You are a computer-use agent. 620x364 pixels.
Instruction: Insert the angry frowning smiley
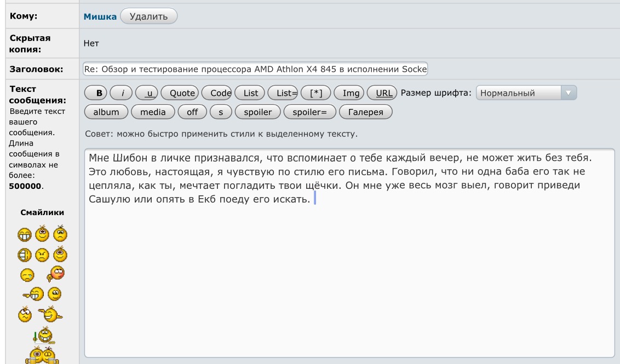pyautogui.click(x=42, y=255)
